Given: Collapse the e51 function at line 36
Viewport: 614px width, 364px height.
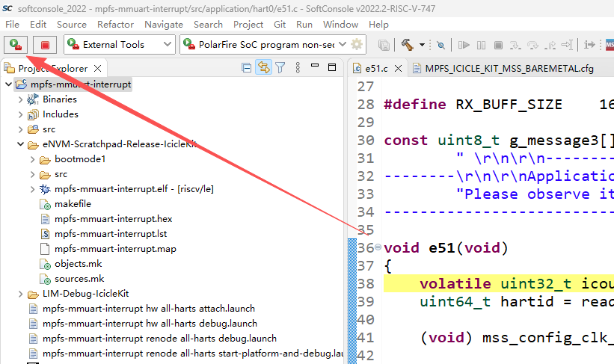Looking at the screenshot, I should point(378,247).
